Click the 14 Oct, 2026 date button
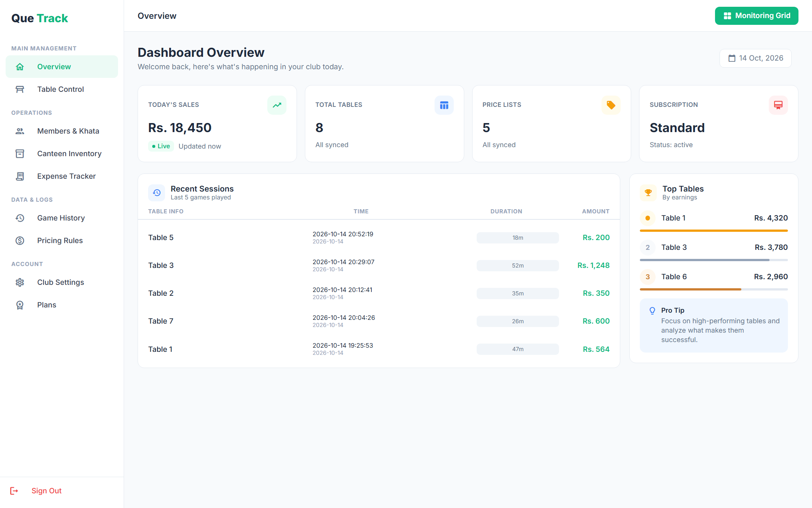 (x=756, y=58)
